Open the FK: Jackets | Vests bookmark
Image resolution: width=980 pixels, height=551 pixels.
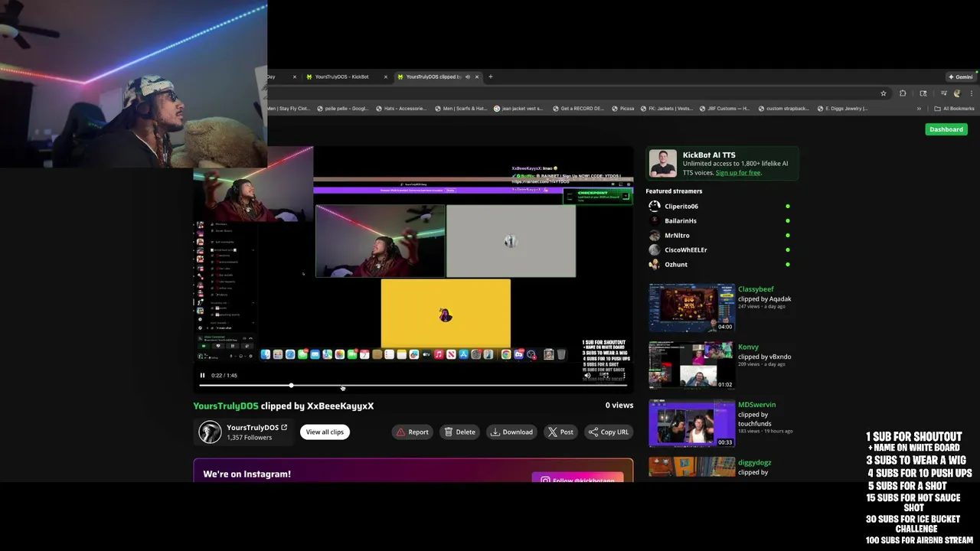pos(667,109)
